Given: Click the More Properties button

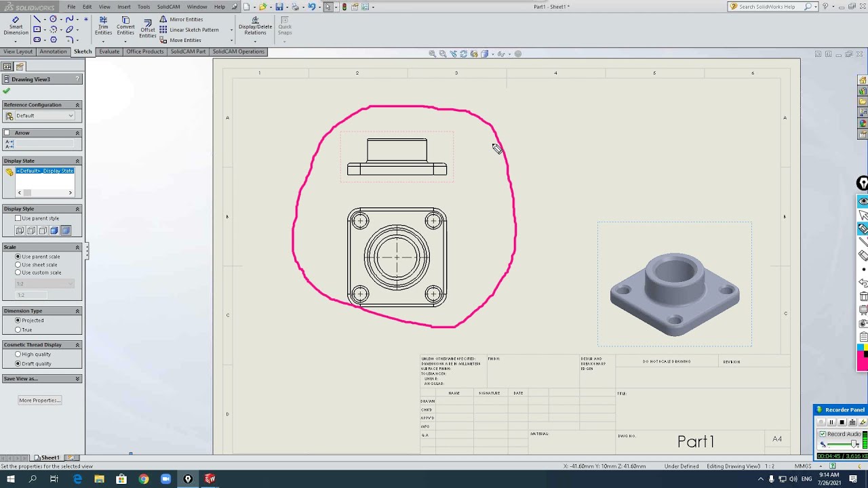Looking at the screenshot, I should (x=40, y=401).
